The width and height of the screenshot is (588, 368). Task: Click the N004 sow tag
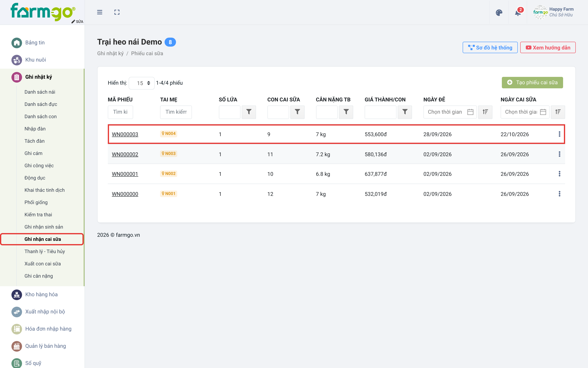coord(169,133)
